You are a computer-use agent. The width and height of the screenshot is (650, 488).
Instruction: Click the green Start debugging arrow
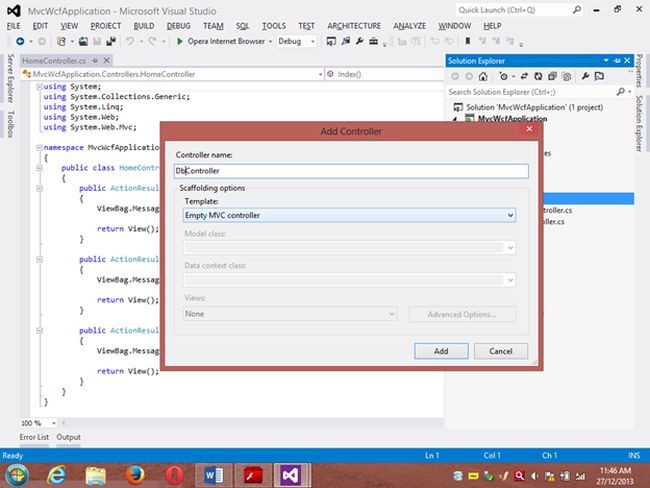pos(179,42)
